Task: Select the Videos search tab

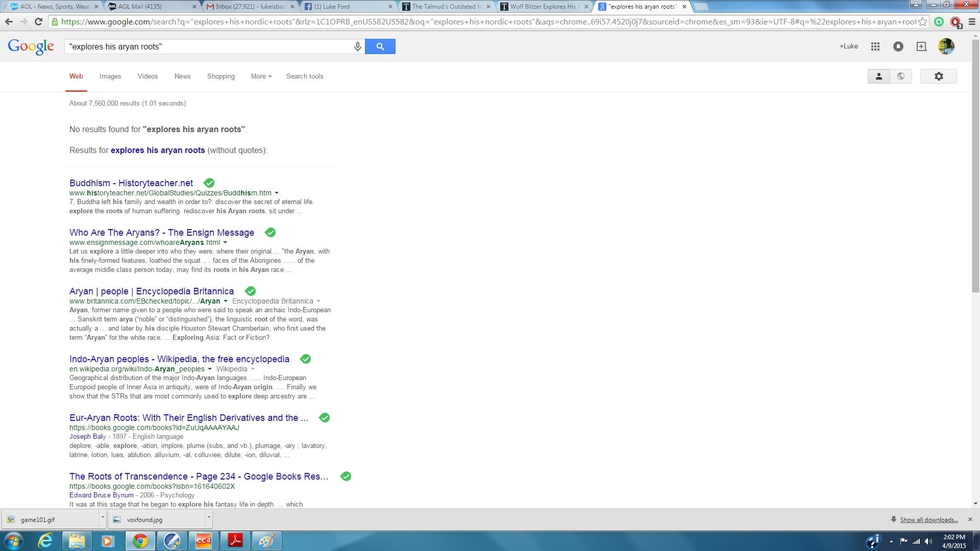Action: 148,76
